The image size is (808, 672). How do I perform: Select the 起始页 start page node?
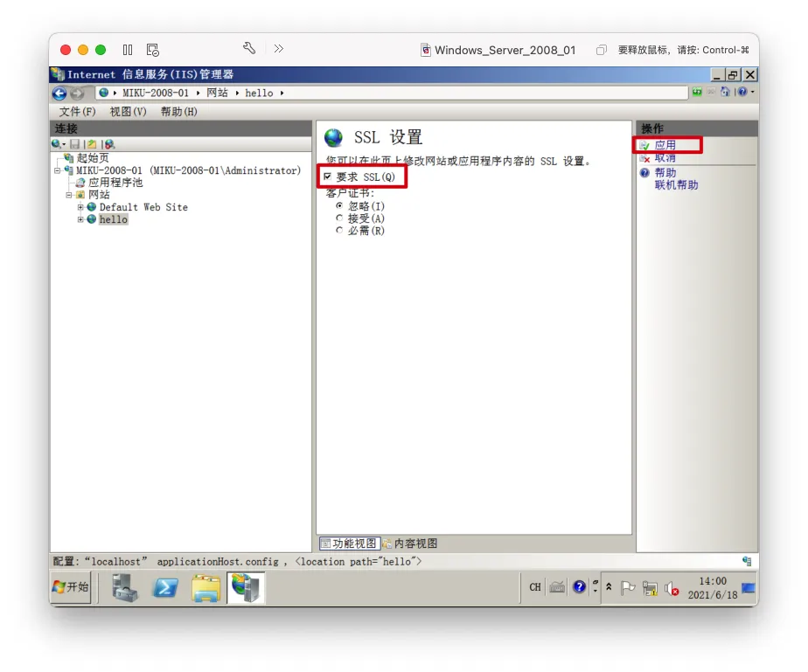click(x=93, y=157)
